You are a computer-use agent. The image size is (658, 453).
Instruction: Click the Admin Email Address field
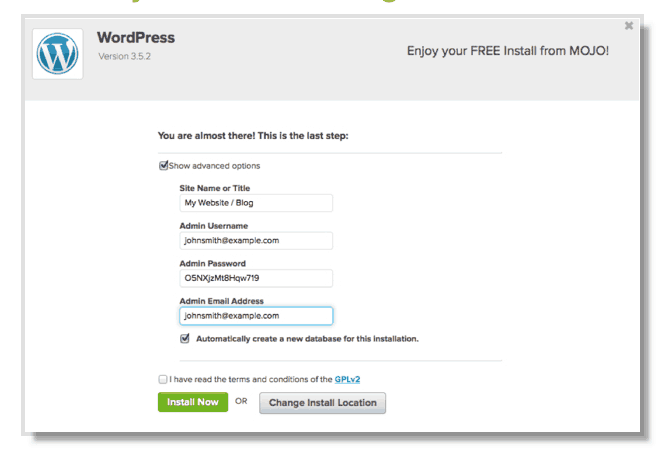point(256,316)
